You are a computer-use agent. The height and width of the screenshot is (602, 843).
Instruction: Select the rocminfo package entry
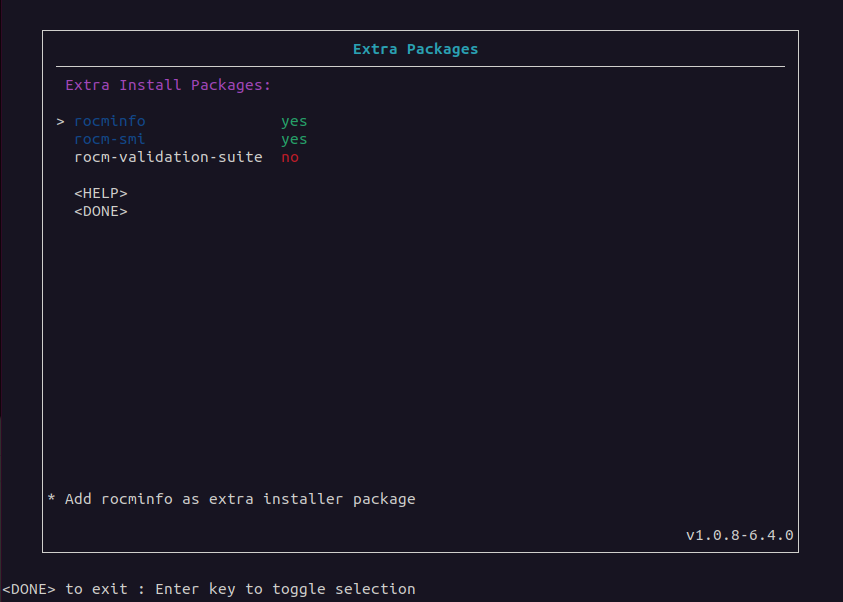109,121
